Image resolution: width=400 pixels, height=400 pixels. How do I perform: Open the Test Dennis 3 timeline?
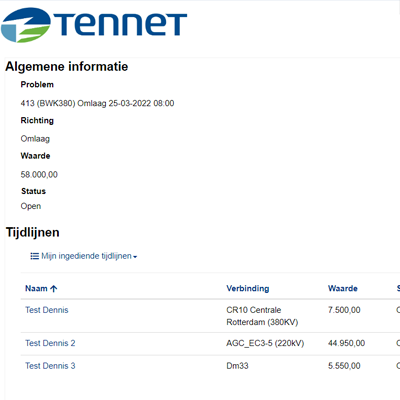[x=50, y=366]
